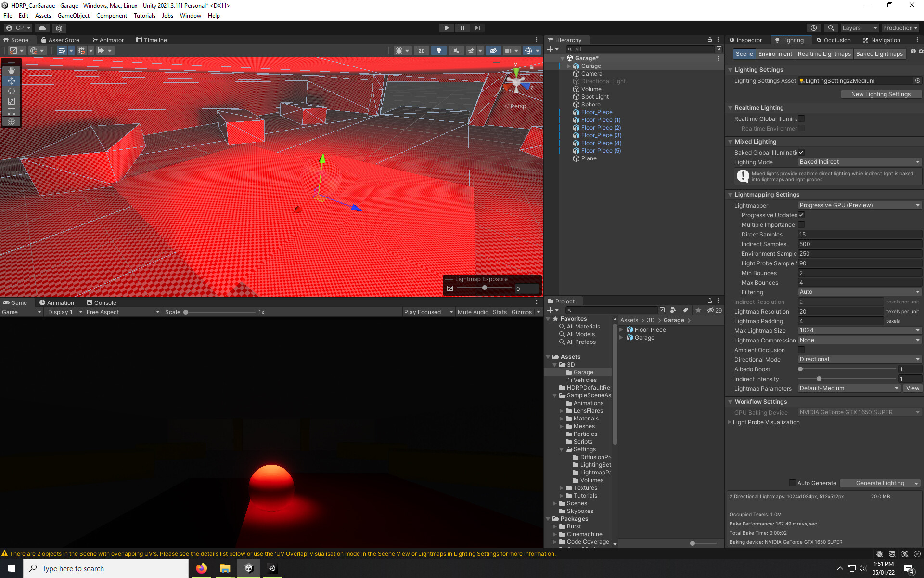Open the Lighting Mode dropdown set to Baked Indirect
The image size is (924, 578).
[860, 162]
